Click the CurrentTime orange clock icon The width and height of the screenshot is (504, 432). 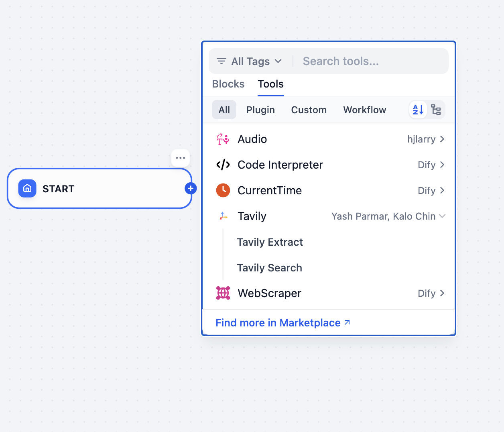[223, 190]
